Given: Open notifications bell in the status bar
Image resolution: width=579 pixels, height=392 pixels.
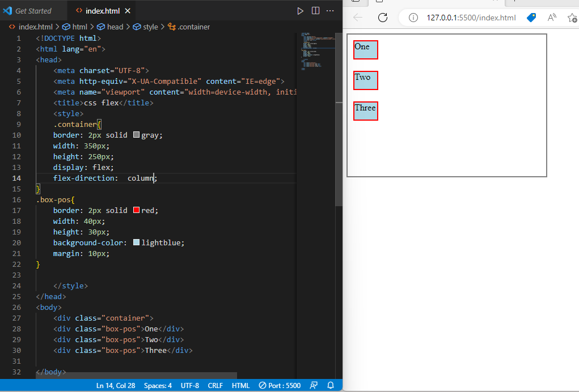Looking at the screenshot, I should click(331, 385).
